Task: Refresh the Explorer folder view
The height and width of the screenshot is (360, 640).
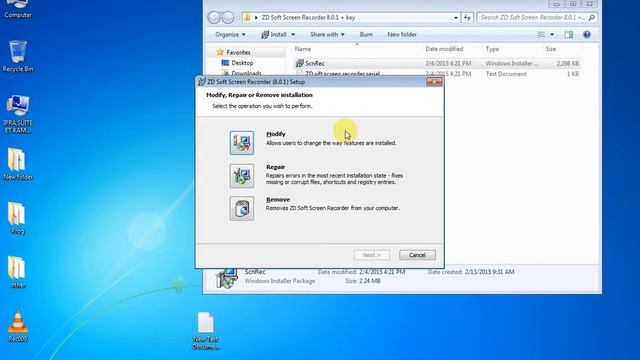Action: tap(467, 18)
